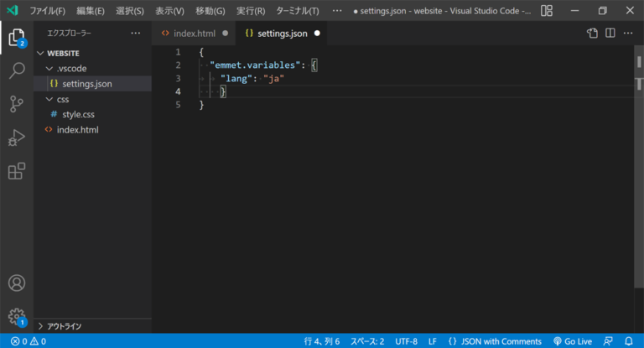The height and width of the screenshot is (348, 644).
Task: Click the UTF-8 encoding indicator
Action: click(406, 341)
